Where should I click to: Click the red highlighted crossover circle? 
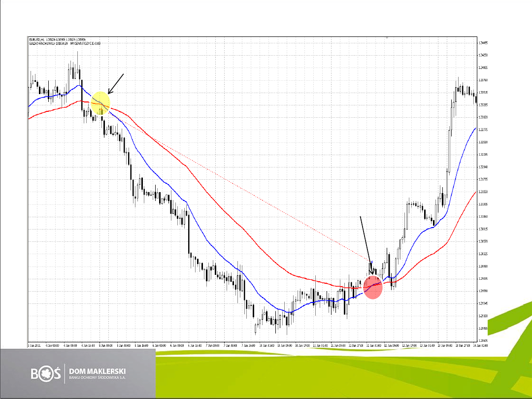click(373, 288)
